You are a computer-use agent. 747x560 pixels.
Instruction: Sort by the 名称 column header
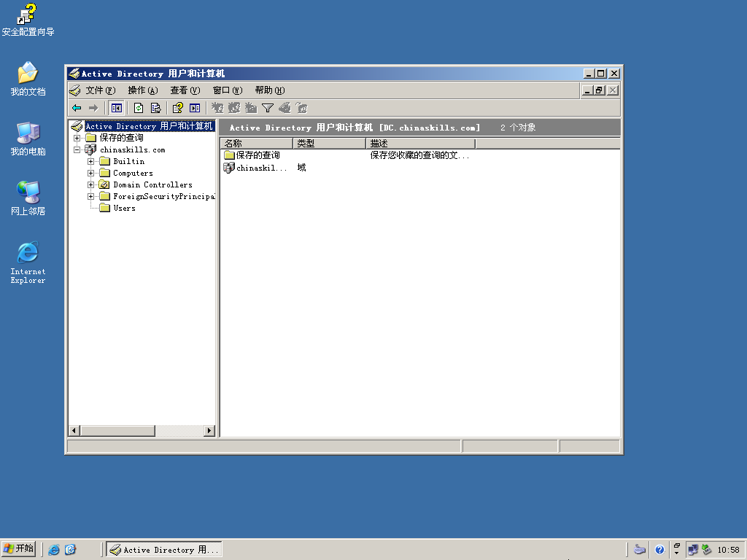click(x=257, y=144)
